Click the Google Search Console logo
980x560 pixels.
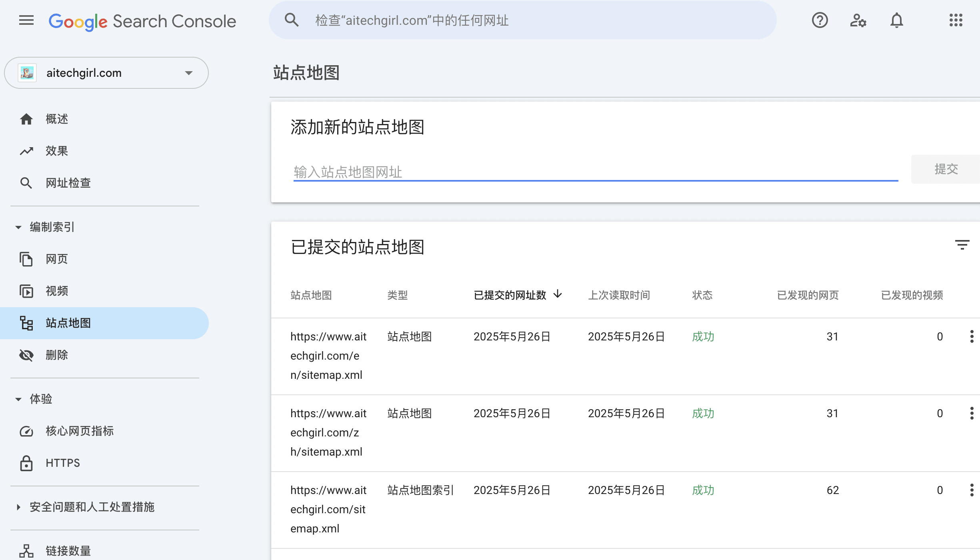pyautogui.click(x=142, y=21)
